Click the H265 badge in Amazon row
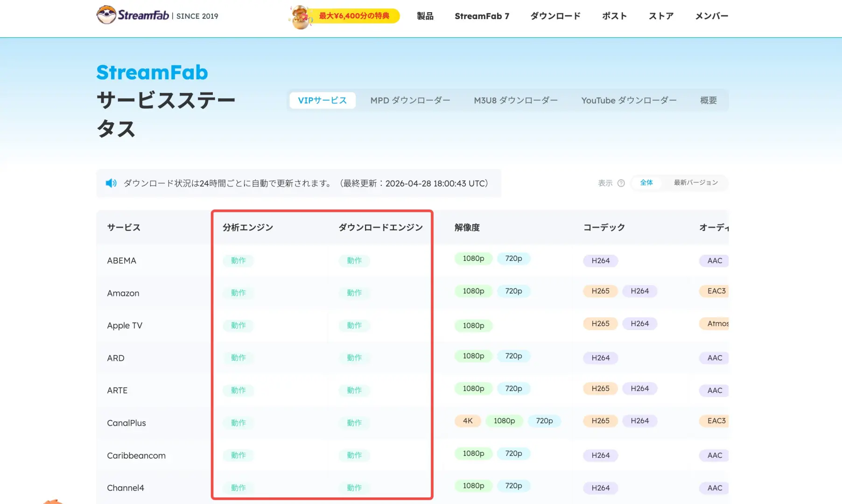Viewport: 842px width, 504px height. pos(601,291)
